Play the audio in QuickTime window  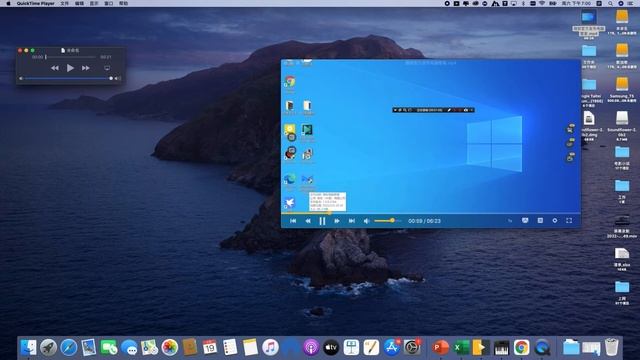tap(70, 68)
